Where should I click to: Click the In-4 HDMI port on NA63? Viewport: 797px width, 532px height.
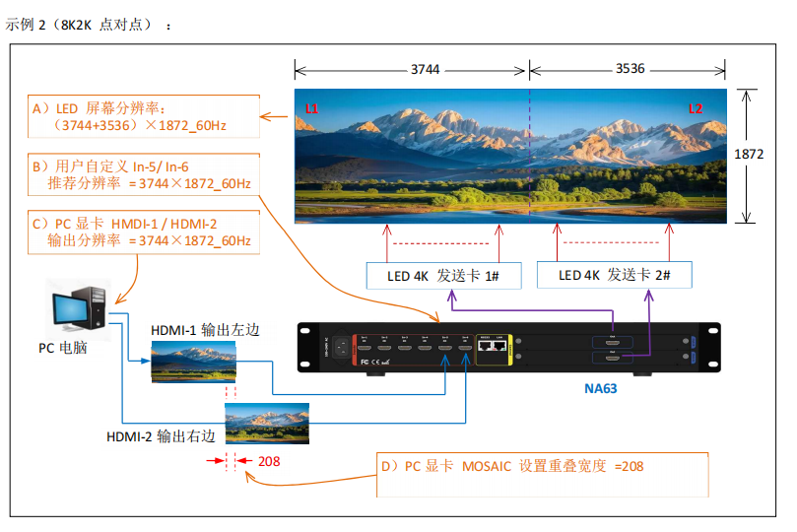pyautogui.click(x=425, y=348)
